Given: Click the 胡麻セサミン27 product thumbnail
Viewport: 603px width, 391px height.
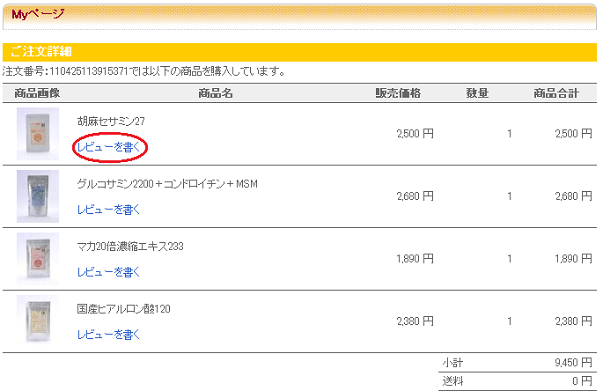Looking at the screenshot, I should (x=38, y=133).
